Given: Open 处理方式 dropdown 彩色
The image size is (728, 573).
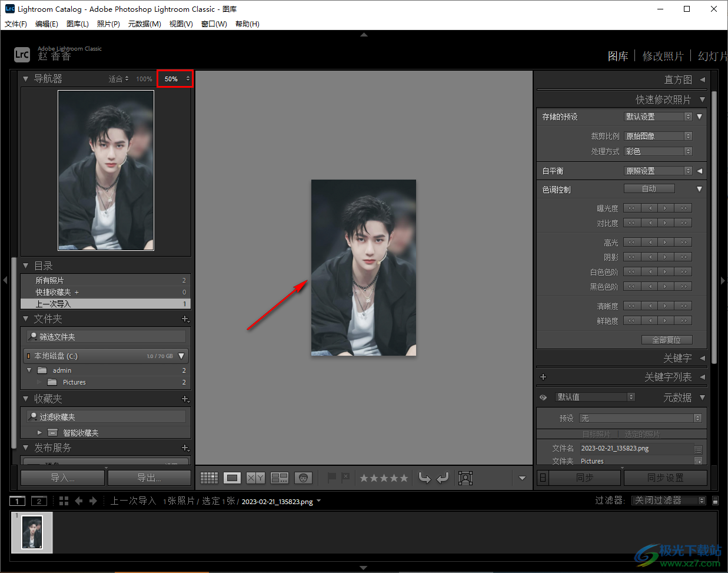Looking at the screenshot, I should [658, 151].
